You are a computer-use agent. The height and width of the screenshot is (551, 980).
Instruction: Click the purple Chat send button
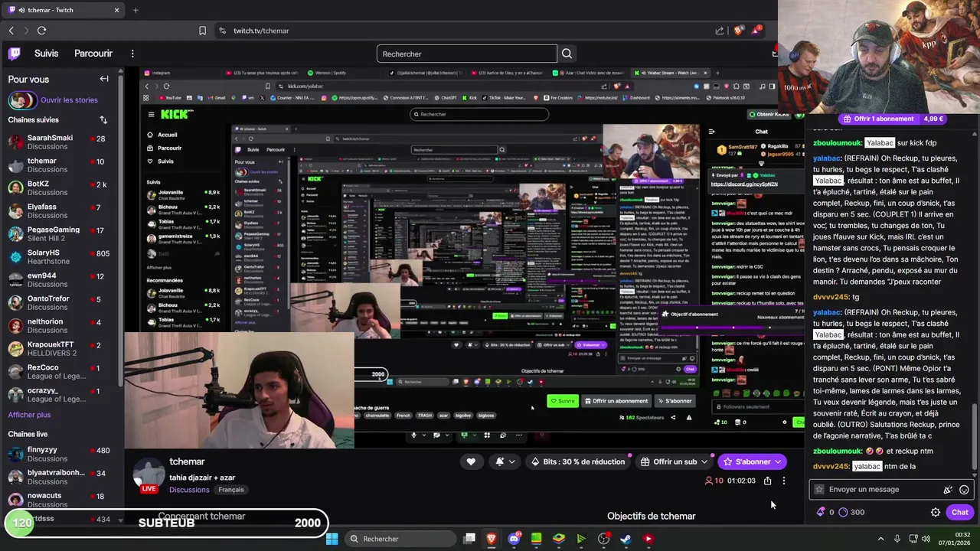tap(960, 513)
